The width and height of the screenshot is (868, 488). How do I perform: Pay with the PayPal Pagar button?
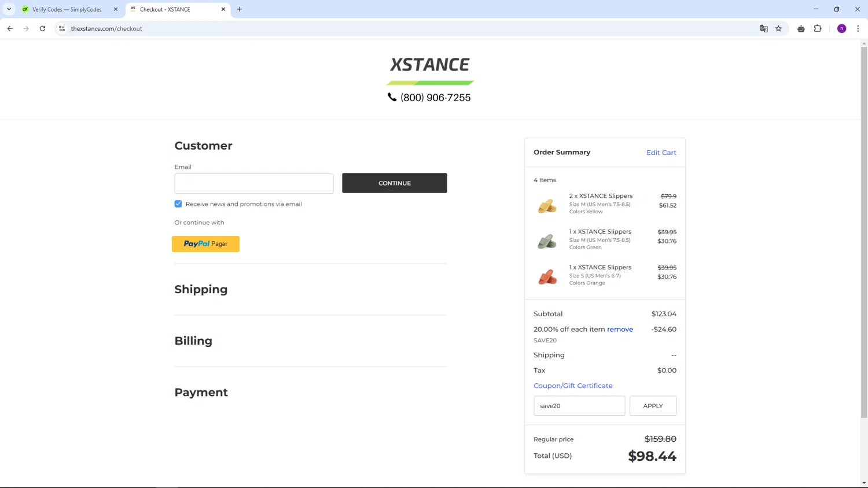click(205, 243)
